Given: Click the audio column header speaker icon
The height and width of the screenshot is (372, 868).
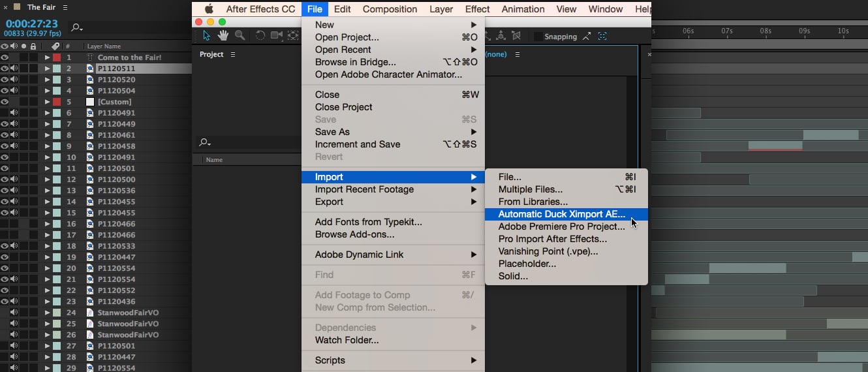Looking at the screenshot, I should (x=14, y=46).
